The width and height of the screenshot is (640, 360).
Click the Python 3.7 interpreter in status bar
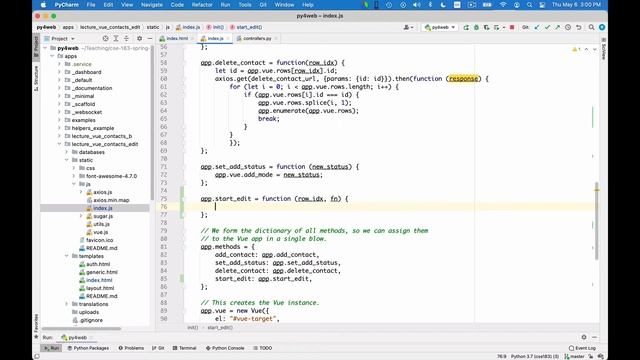(x=534, y=356)
